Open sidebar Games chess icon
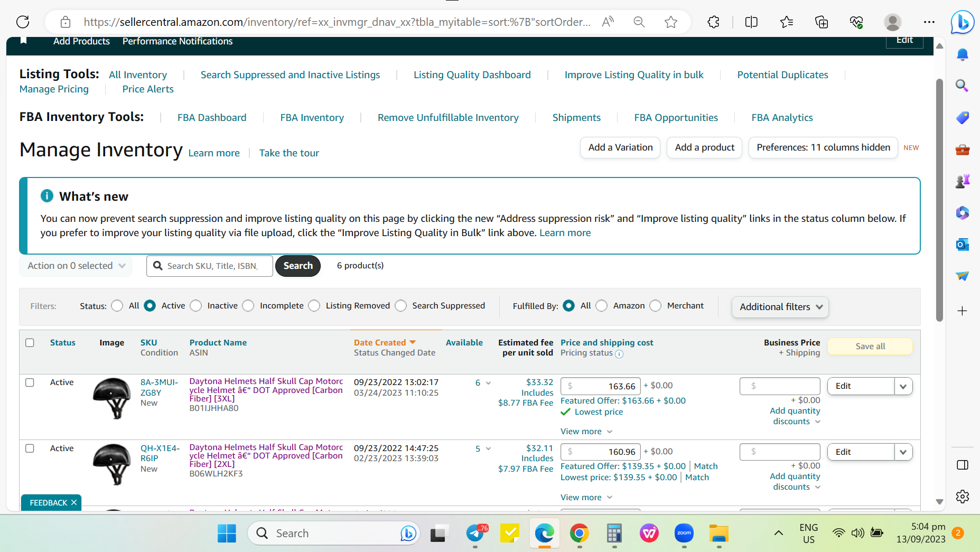The height and width of the screenshot is (552, 980). click(x=963, y=181)
